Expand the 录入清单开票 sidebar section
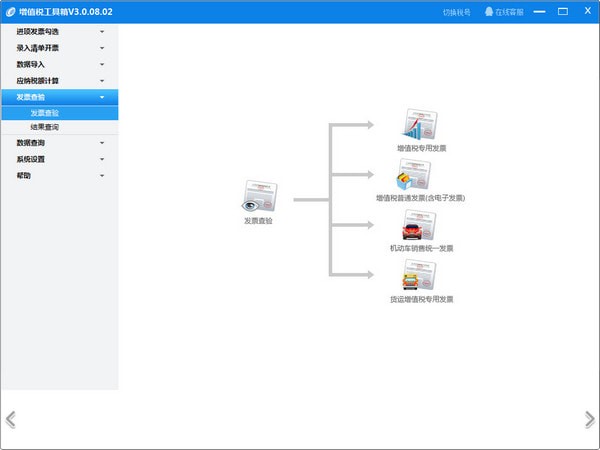This screenshot has width=600, height=450. click(59, 48)
